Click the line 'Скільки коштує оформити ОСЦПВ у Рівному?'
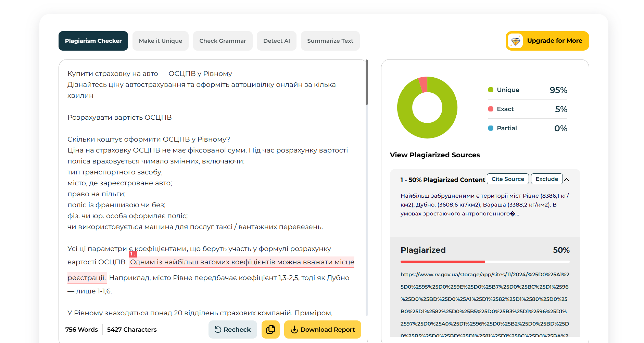This screenshot has height=343, width=644. [x=149, y=139]
